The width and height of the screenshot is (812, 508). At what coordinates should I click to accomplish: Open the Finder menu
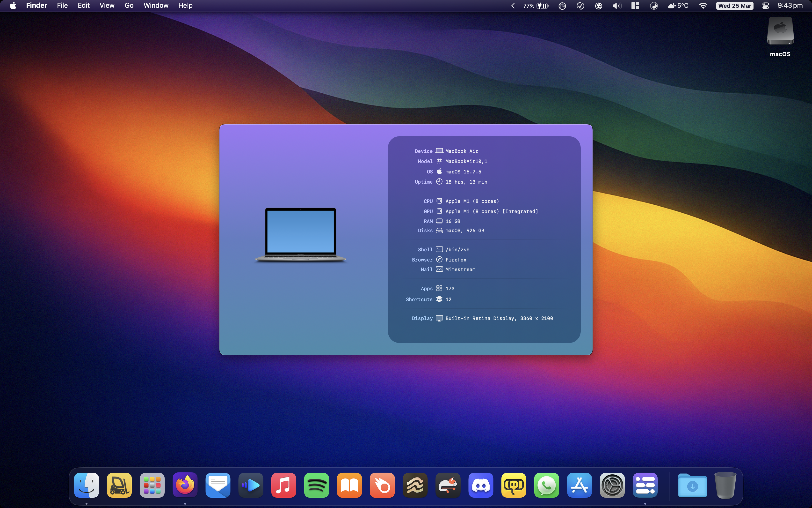pos(36,6)
